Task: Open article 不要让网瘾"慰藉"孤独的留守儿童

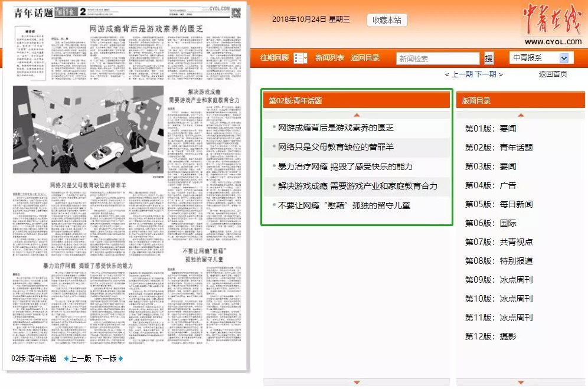Action: [344, 205]
